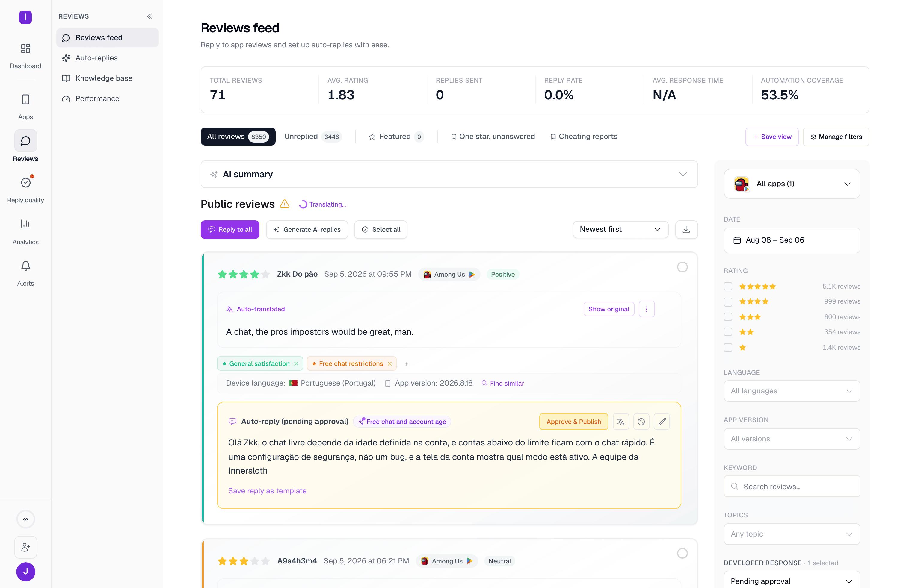Check the two-star rating filter
Screen dimensions: 906x588
click(728, 332)
